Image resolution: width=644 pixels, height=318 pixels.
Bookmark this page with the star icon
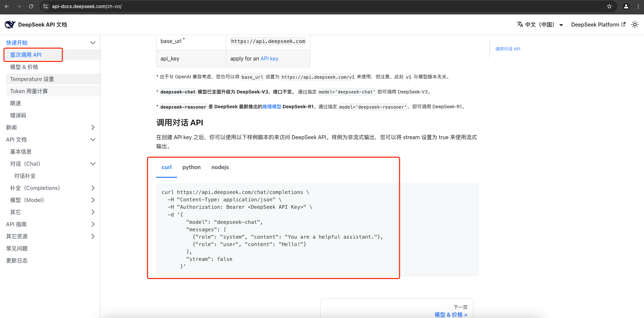click(609, 6)
